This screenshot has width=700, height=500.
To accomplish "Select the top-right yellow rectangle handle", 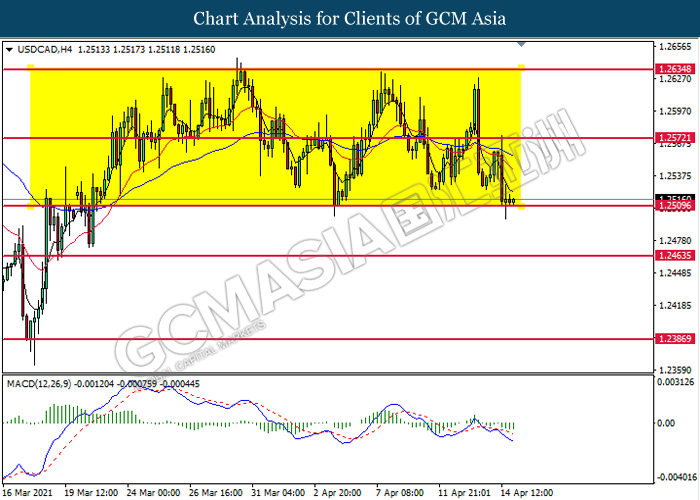I will 521,67.
